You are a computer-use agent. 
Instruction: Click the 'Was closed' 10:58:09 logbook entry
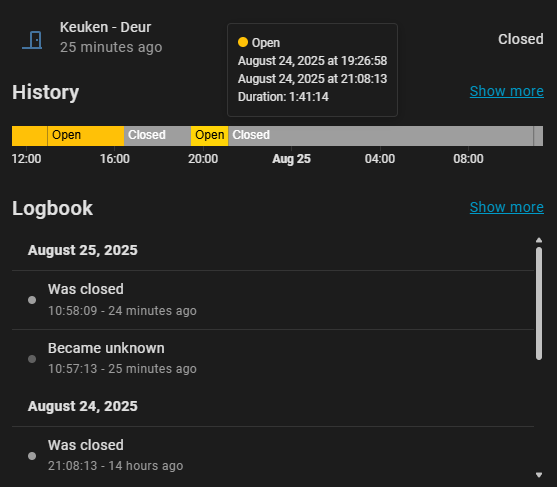(x=273, y=300)
